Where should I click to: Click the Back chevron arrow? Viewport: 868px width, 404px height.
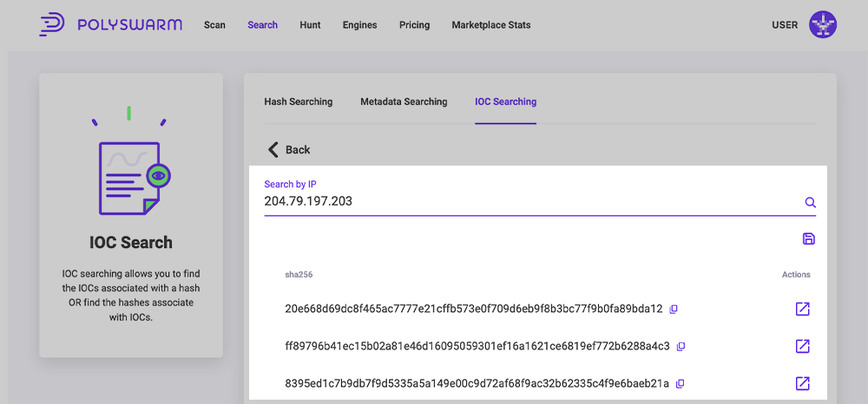[x=273, y=150]
